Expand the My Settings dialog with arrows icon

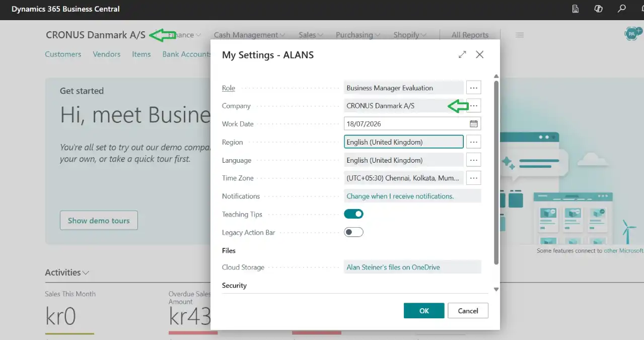pos(462,54)
